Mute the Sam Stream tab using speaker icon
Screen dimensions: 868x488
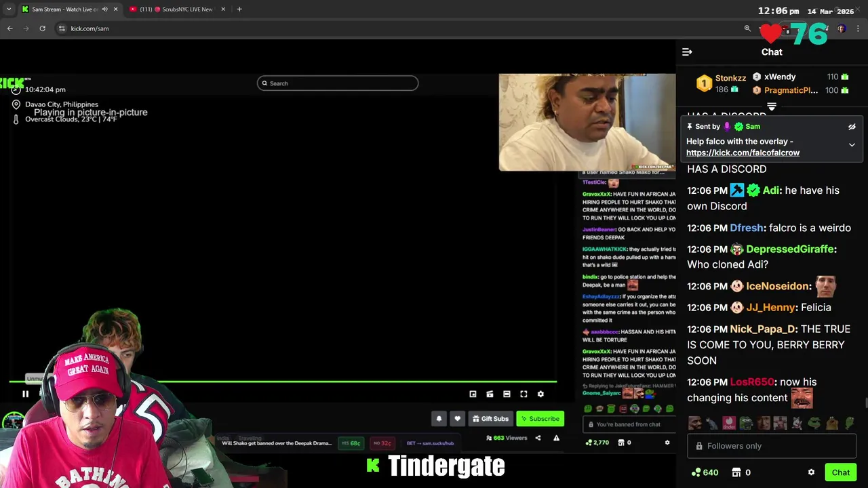pyautogui.click(x=104, y=9)
